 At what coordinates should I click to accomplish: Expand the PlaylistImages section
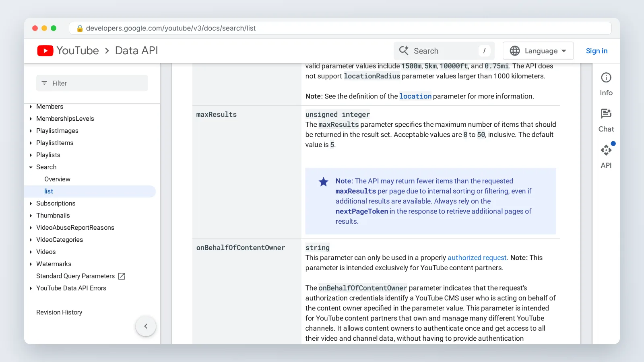pyautogui.click(x=31, y=131)
